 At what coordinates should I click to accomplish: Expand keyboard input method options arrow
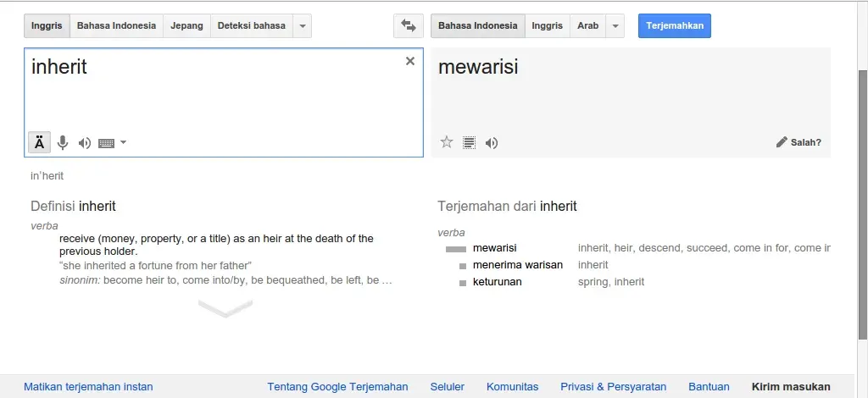click(124, 142)
